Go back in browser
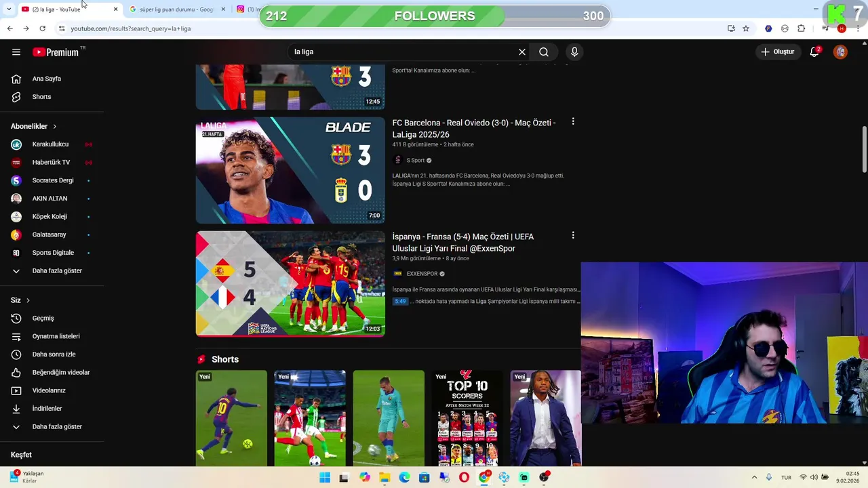Screen dimensions: 868x488 click(x=9, y=28)
